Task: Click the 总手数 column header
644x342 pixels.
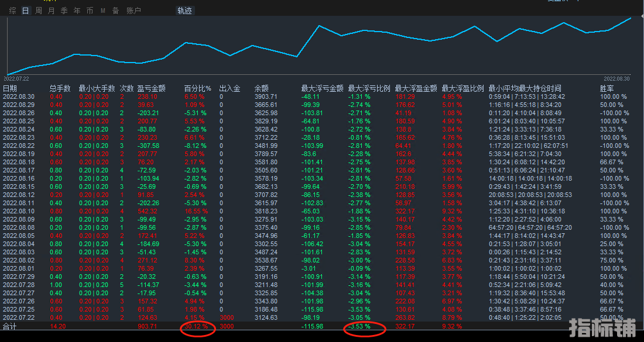Action: [60, 89]
